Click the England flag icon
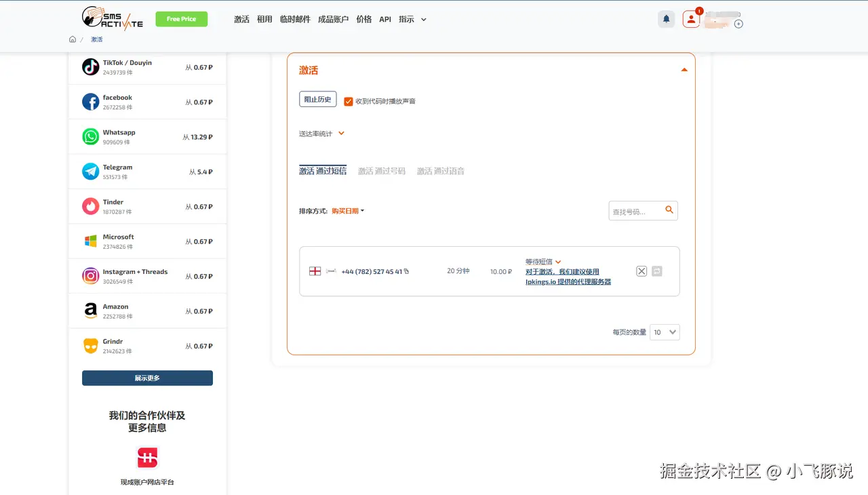 [315, 271]
